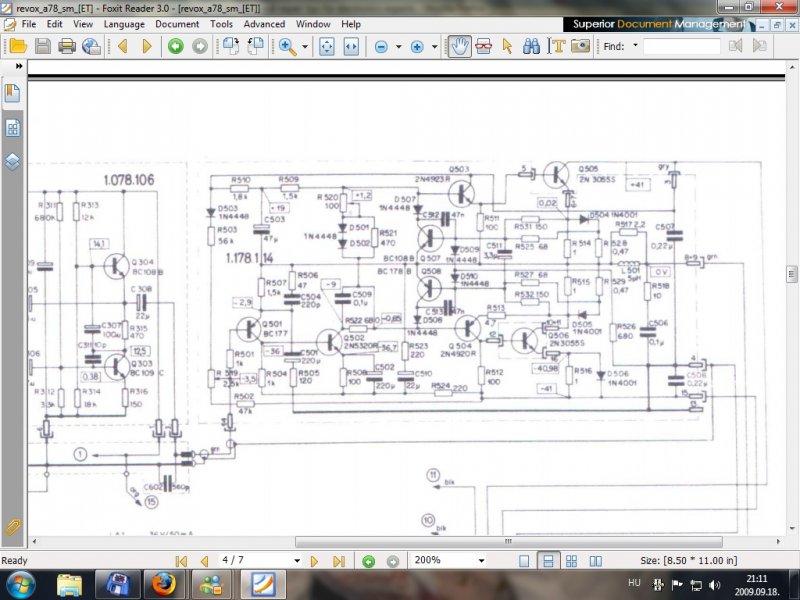Switch to Continuous page layout
The image size is (800, 600).
(x=548, y=561)
